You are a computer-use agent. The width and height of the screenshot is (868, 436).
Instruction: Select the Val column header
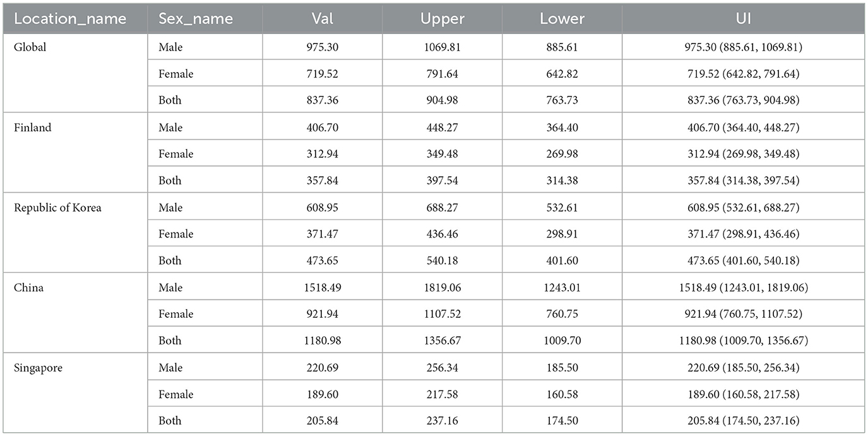(322, 19)
